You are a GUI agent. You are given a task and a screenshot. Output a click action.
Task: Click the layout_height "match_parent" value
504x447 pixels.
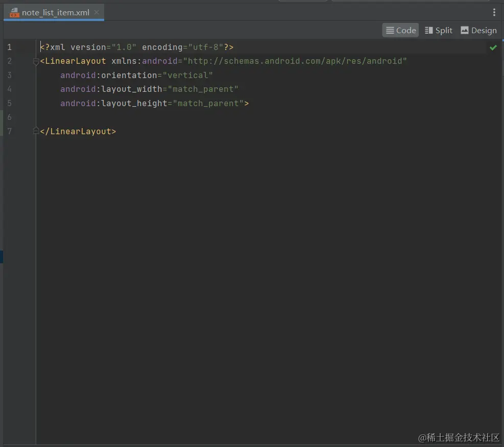point(208,103)
